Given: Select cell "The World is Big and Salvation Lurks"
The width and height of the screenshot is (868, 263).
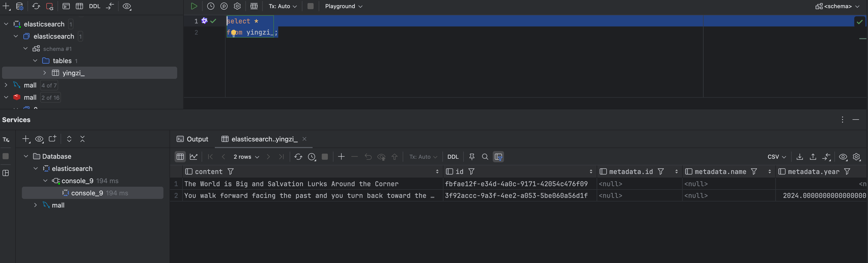Looking at the screenshot, I should click(313, 184).
